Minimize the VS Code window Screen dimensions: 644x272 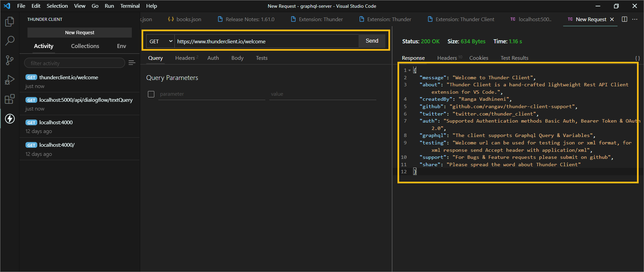(598, 6)
